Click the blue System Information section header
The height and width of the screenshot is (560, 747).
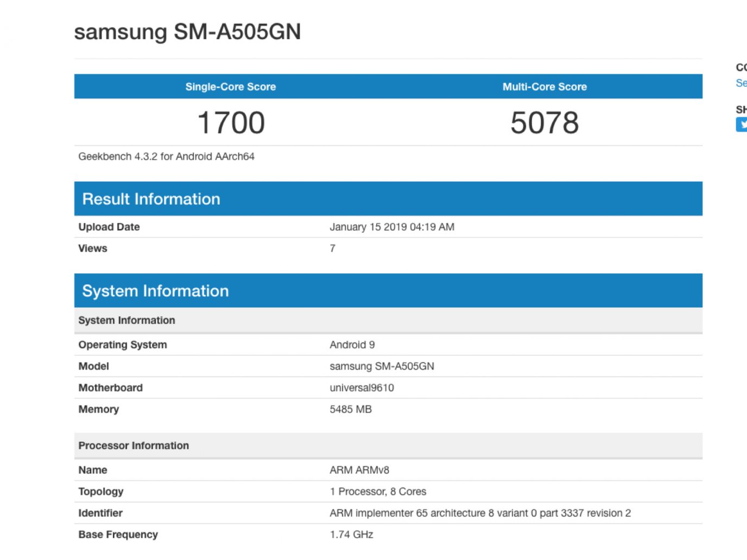pyautogui.click(x=155, y=291)
